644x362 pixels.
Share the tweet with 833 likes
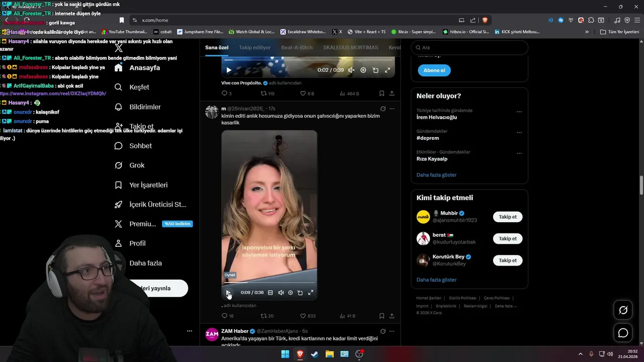pos(392,316)
